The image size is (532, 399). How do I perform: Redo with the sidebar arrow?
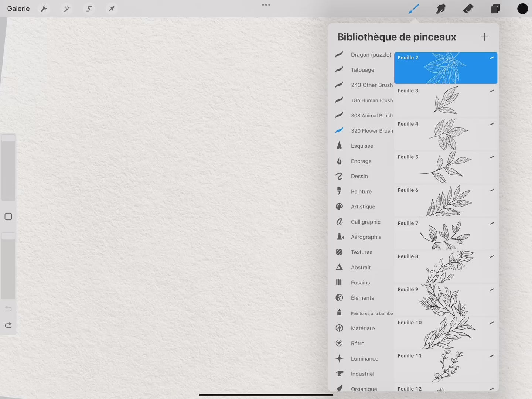click(8, 325)
